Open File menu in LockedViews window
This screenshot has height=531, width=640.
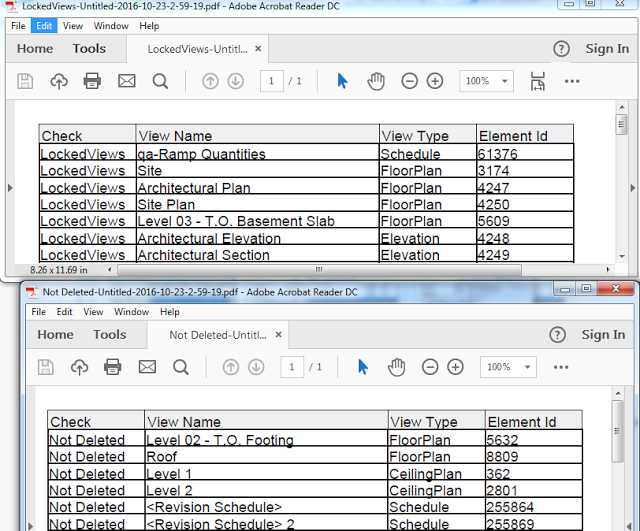18,26
